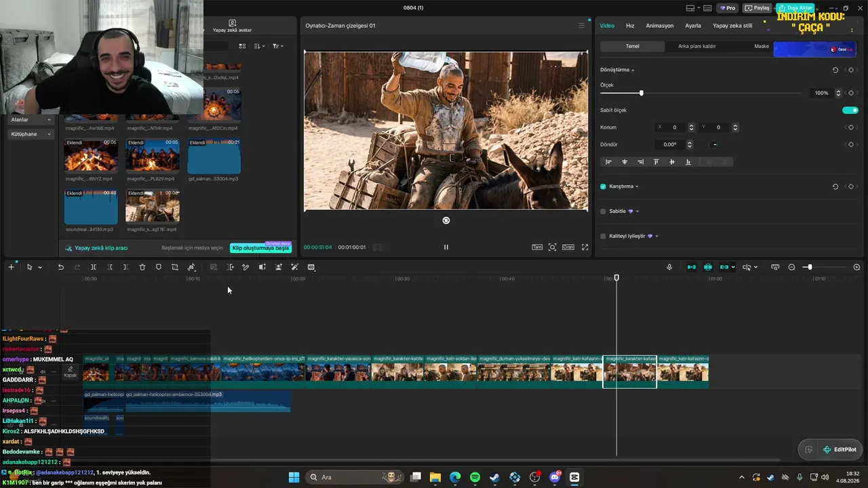Image resolution: width=868 pixels, height=488 pixels.
Task: Open the Ayarla tab
Action: [693, 26]
